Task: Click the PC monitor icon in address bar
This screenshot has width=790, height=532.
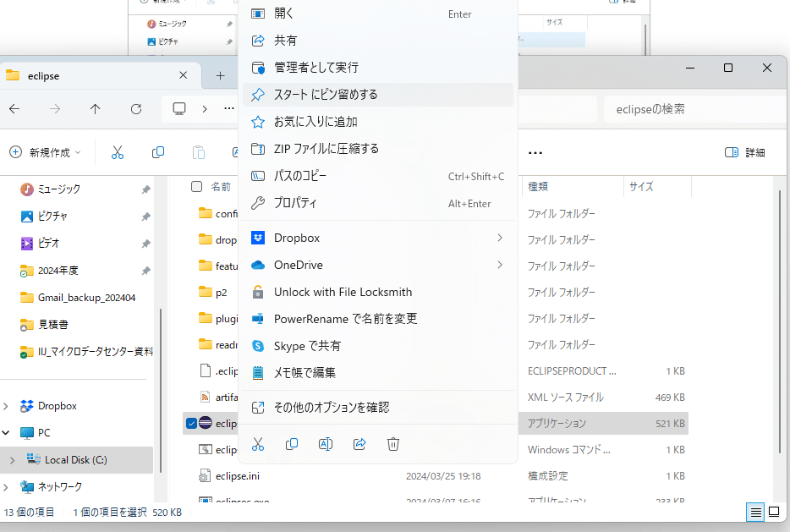Action: (179, 109)
